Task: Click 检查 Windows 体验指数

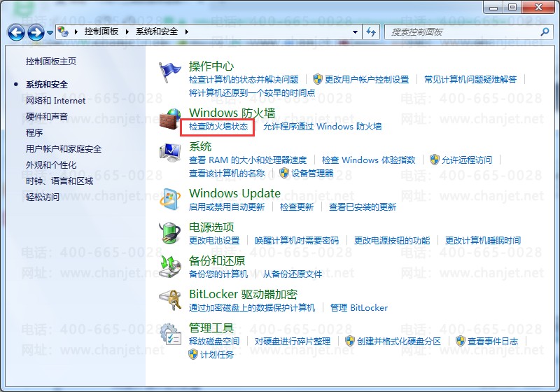Action: tap(369, 160)
